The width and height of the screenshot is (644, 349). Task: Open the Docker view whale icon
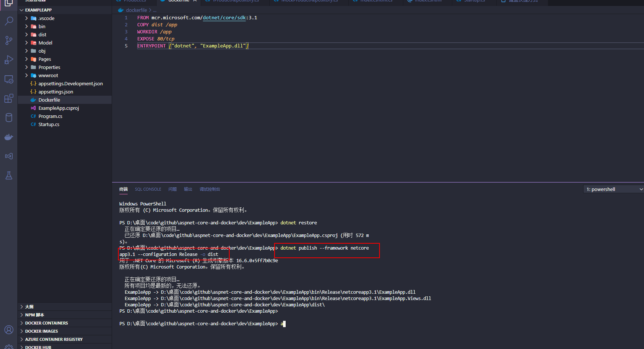[x=9, y=137]
